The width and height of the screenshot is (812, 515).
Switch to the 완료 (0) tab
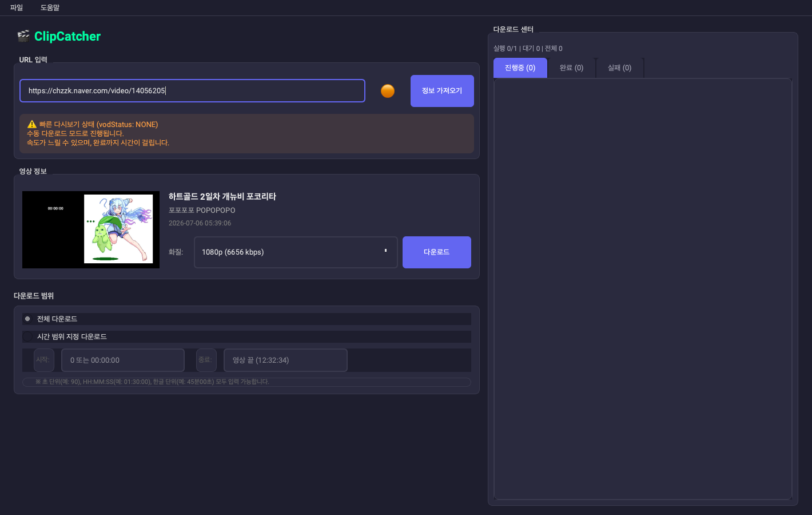click(x=571, y=68)
